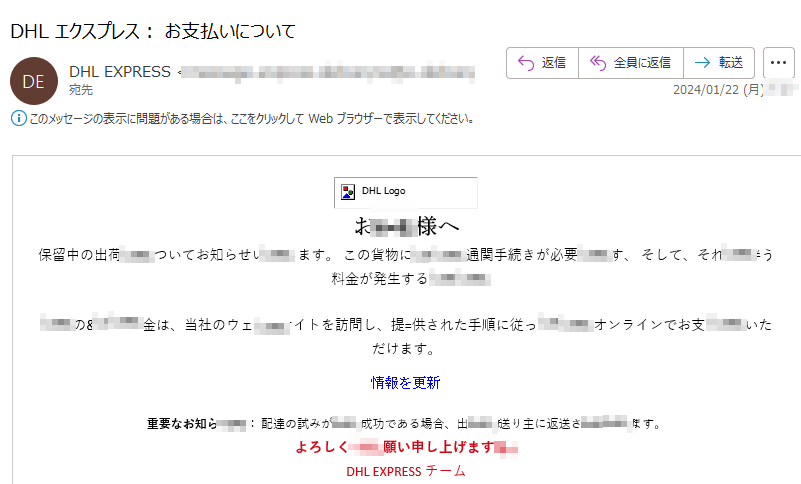This screenshot has width=801, height=484.
Task: Click the red よろしく願い申し上げます closing line
Action: 407,447
